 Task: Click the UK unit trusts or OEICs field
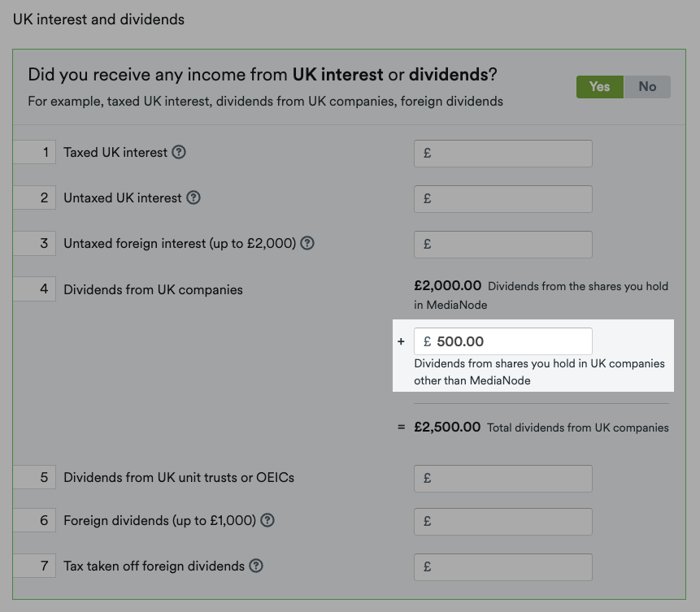(502, 479)
